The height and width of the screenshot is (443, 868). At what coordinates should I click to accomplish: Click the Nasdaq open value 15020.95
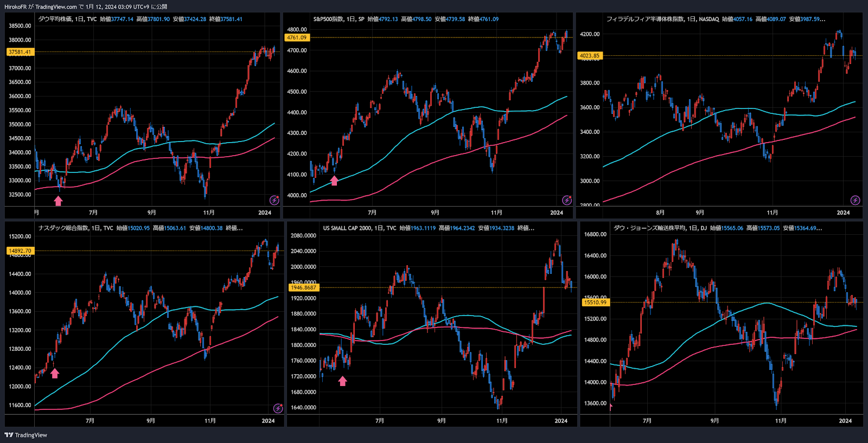[x=138, y=228]
